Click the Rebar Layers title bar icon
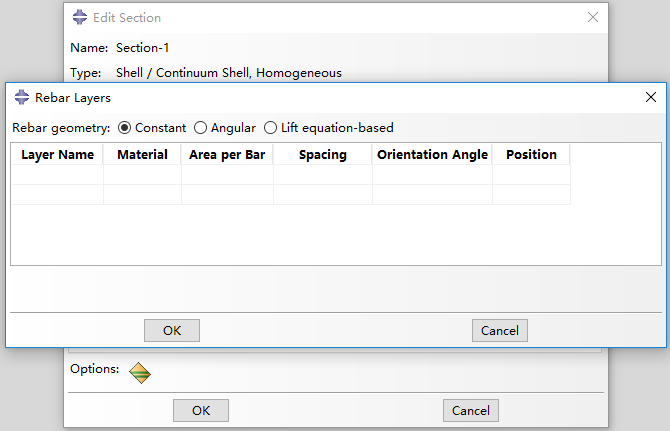670x431 pixels. point(22,98)
